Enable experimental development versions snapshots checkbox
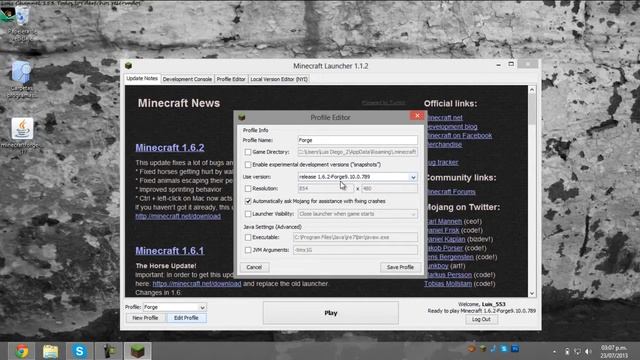This screenshot has width=640, height=360. 248,164
